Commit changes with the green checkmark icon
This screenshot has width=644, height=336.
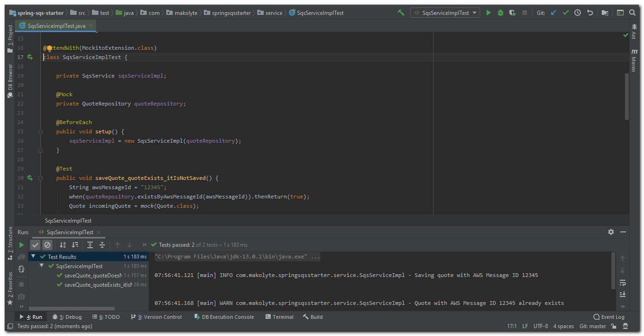[x=566, y=13]
